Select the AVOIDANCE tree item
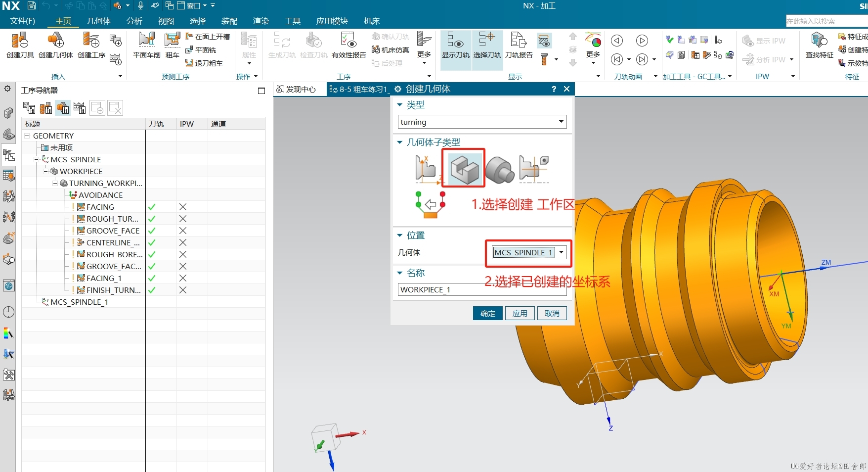Screen dimensions: 868x472 100,195
